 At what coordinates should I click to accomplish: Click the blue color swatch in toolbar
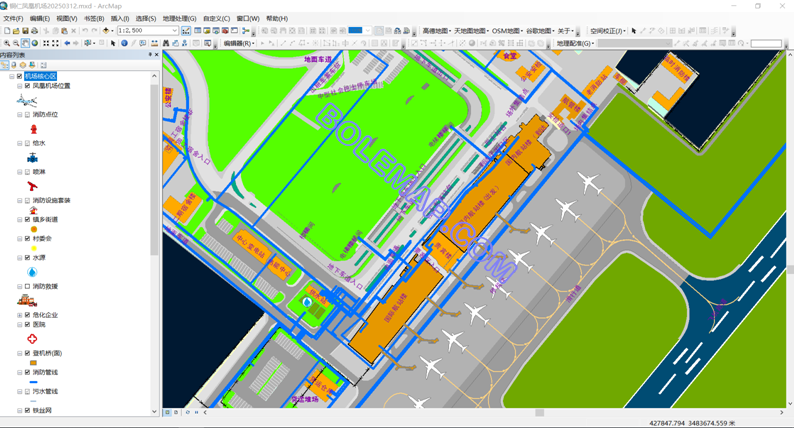click(x=355, y=31)
